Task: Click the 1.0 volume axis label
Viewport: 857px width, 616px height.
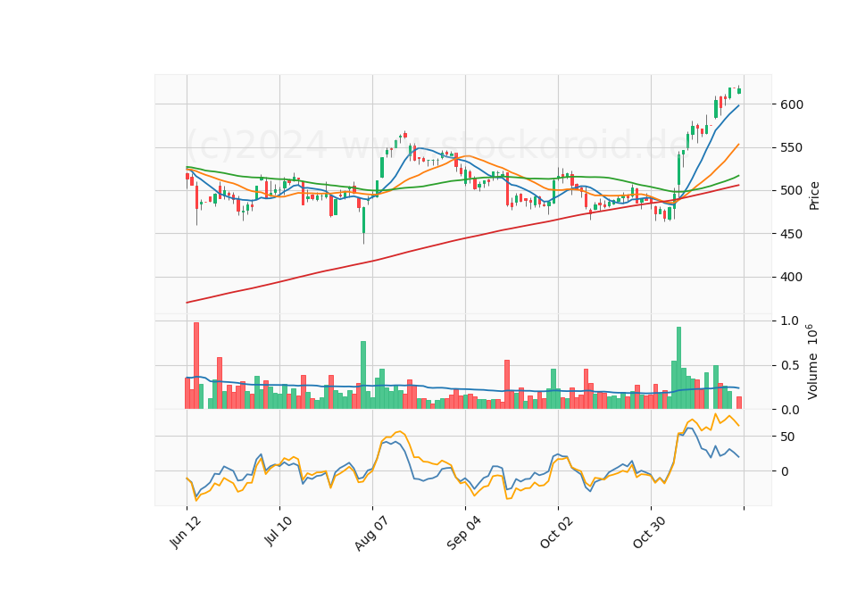Action: tap(790, 320)
